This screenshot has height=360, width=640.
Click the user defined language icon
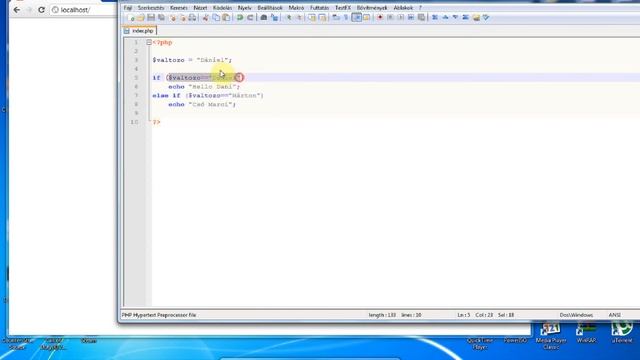click(x=367, y=18)
